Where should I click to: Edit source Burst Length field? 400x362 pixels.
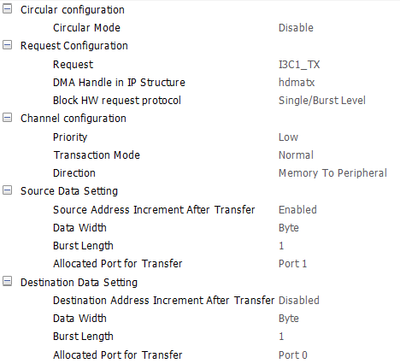(281, 246)
